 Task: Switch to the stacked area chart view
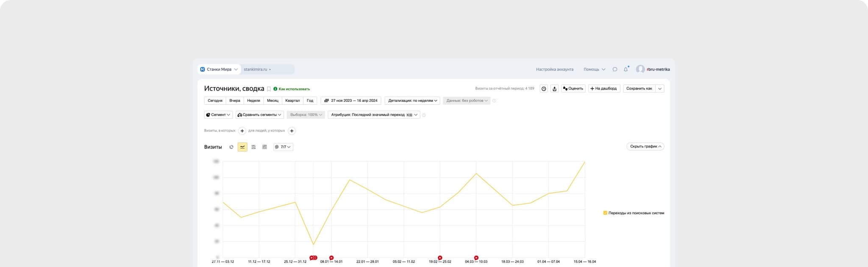click(253, 147)
